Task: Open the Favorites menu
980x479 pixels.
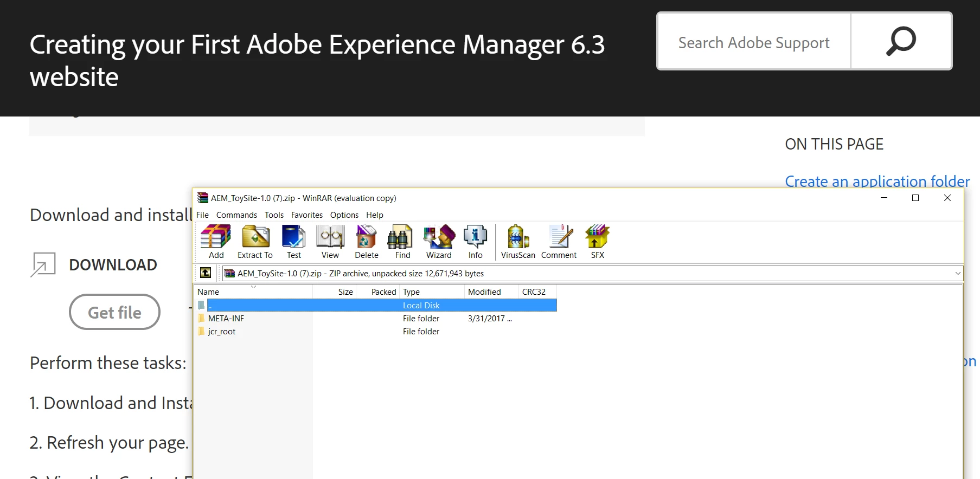Action: point(306,215)
